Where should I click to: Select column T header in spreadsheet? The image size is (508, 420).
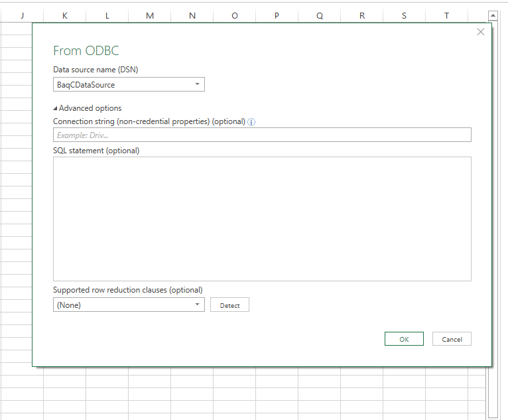point(446,15)
